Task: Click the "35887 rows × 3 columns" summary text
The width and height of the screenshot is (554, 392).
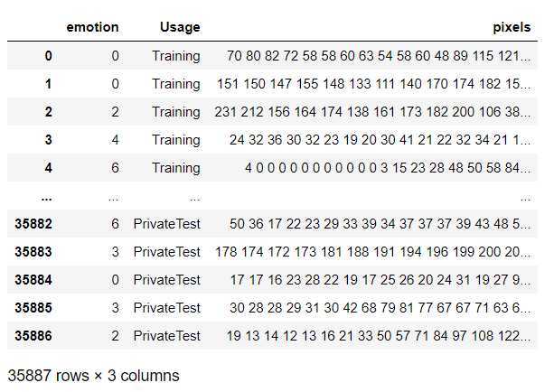Action: (x=93, y=374)
